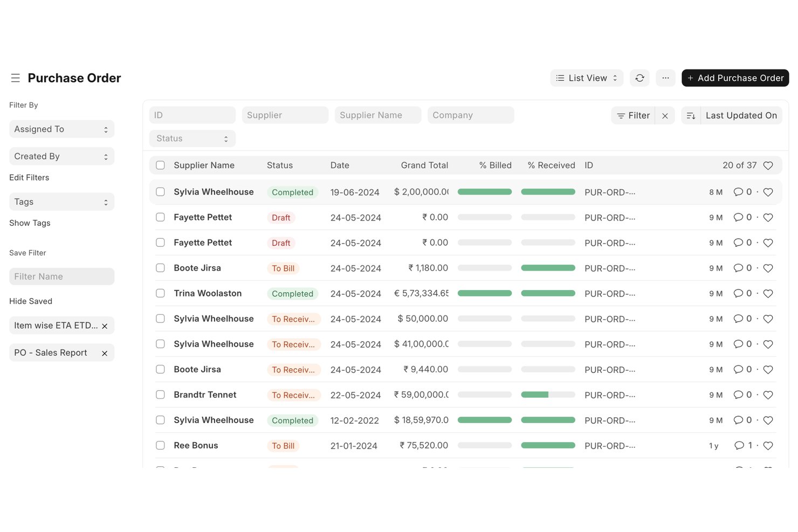Open comments on the Boote Jirsa ₹ 9,440.00 order
The height and width of the screenshot is (532, 798).
point(742,369)
